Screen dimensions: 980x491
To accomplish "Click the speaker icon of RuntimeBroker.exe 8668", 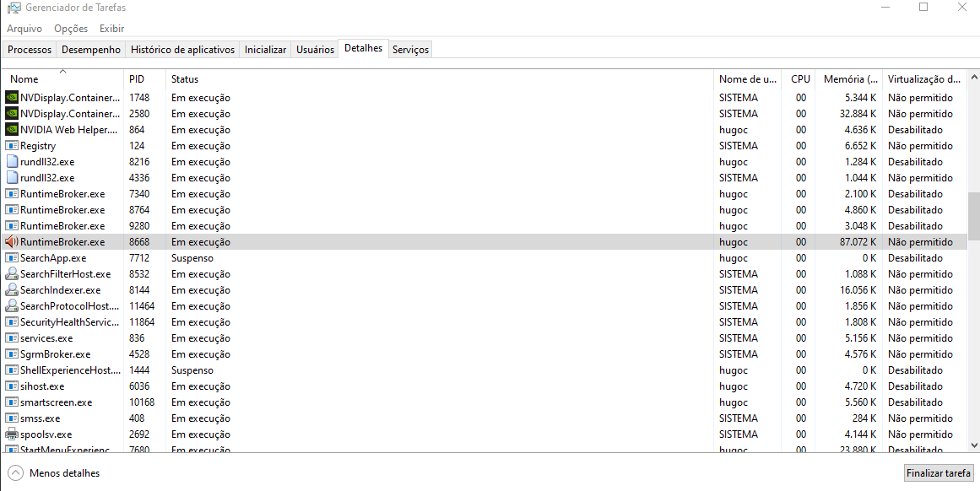I will pos(12,242).
